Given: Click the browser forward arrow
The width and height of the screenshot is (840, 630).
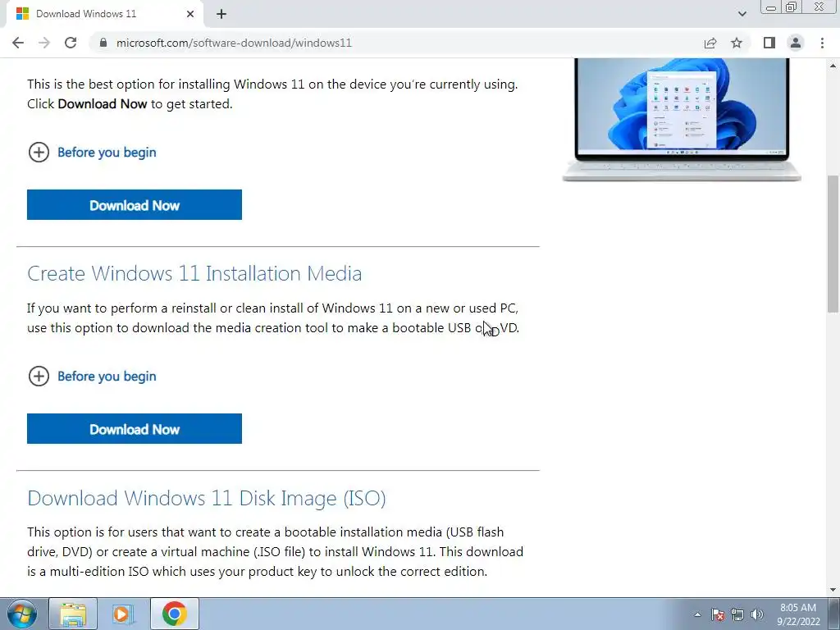Looking at the screenshot, I should [44, 43].
